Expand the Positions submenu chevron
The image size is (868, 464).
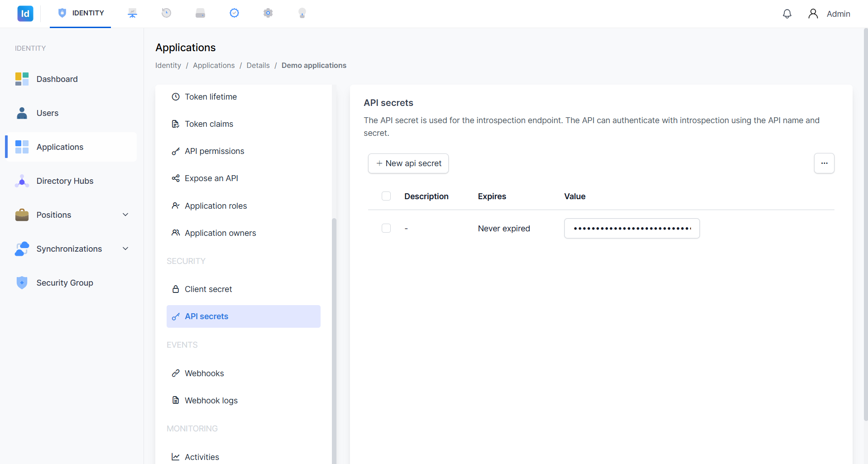tap(125, 215)
